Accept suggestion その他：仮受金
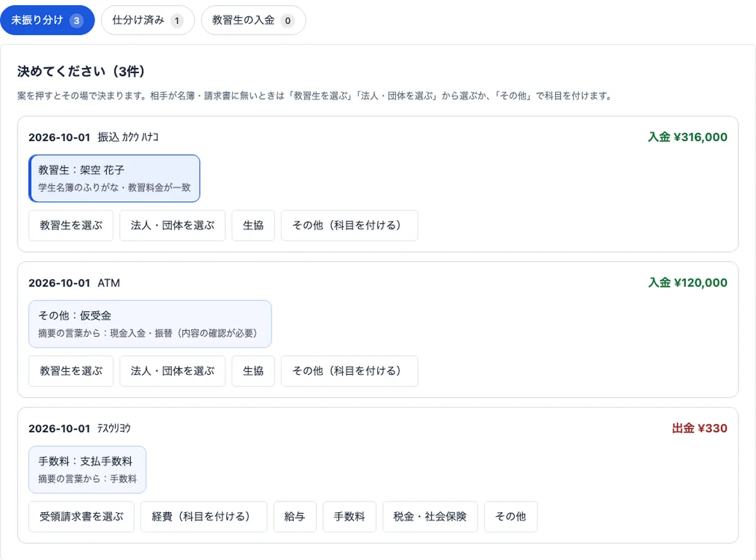756x560 pixels. [150, 324]
